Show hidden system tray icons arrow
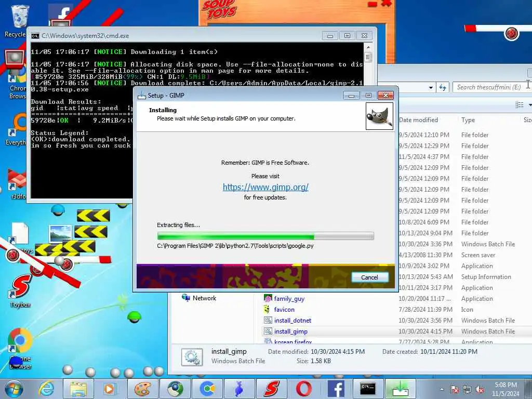532x399 pixels. pos(442,390)
